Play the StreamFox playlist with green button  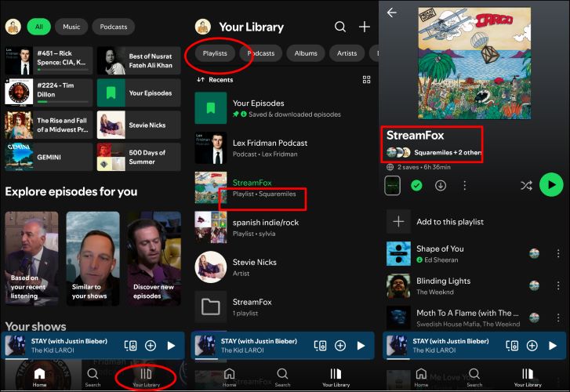[551, 185]
